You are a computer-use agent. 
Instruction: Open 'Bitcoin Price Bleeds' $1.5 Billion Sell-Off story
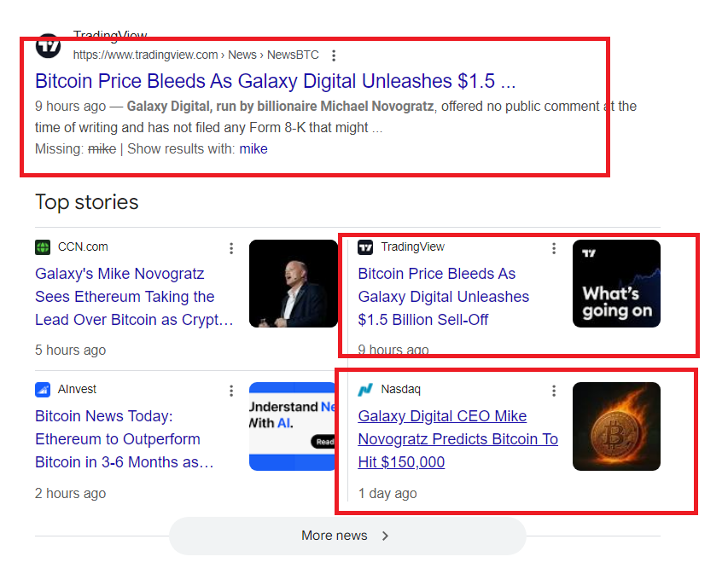pos(444,297)
